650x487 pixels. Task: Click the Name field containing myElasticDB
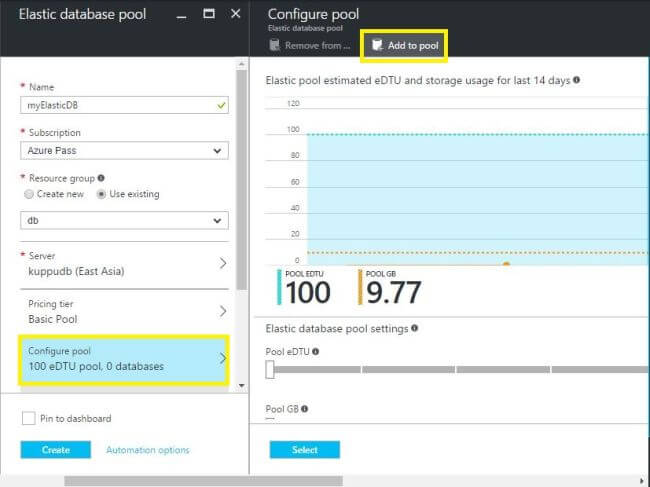pyautogui.click(x=124, y=105)
